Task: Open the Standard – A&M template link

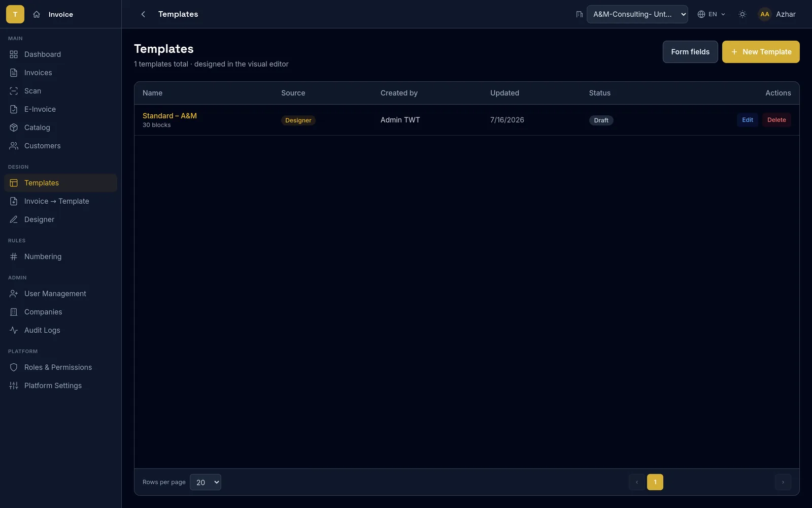Action: tap(170, 116)
